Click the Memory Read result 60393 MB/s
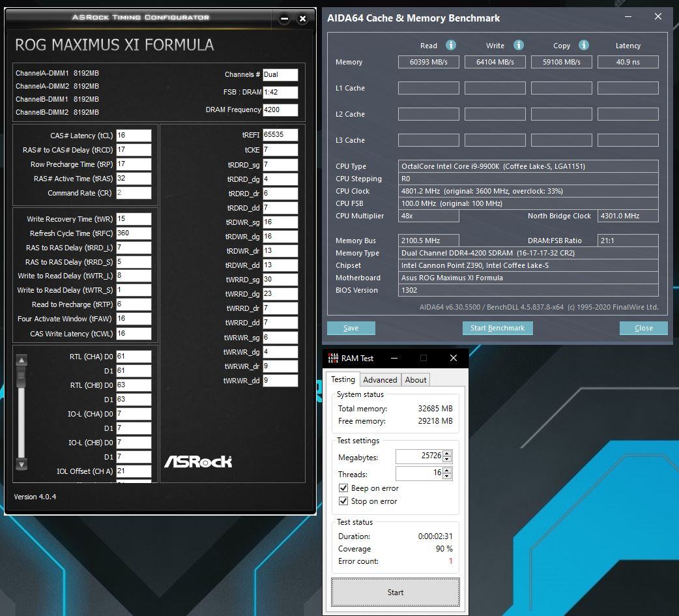 point(429,62)
